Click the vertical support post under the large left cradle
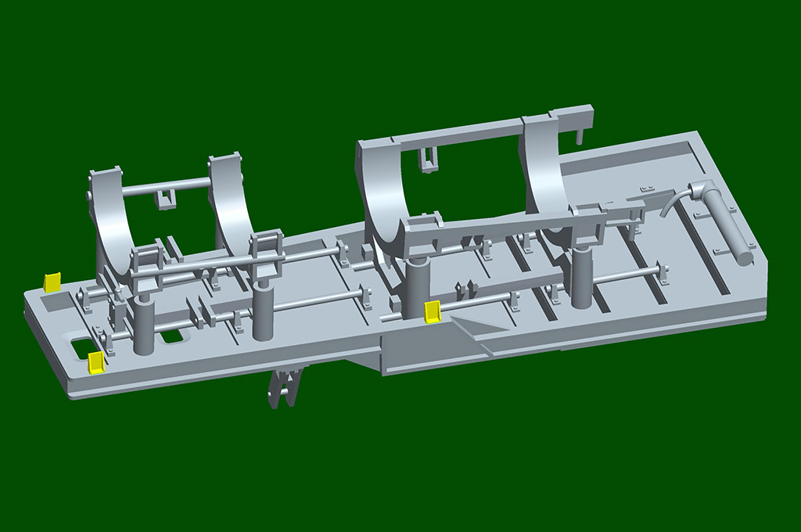Screen dimensions: 801x532 [418, 287]
